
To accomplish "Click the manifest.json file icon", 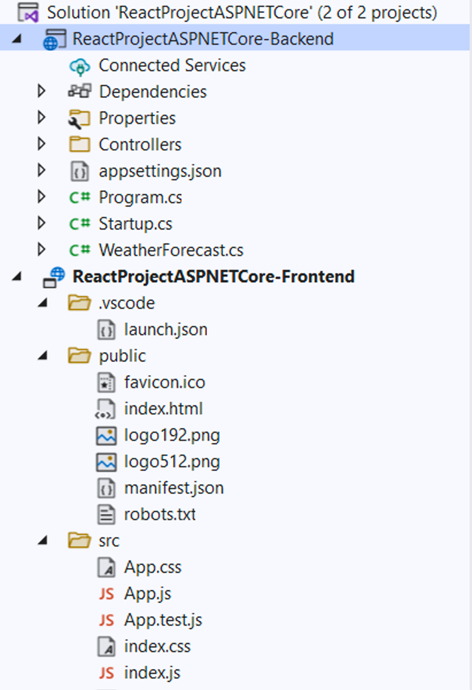I will coord(106,488).
